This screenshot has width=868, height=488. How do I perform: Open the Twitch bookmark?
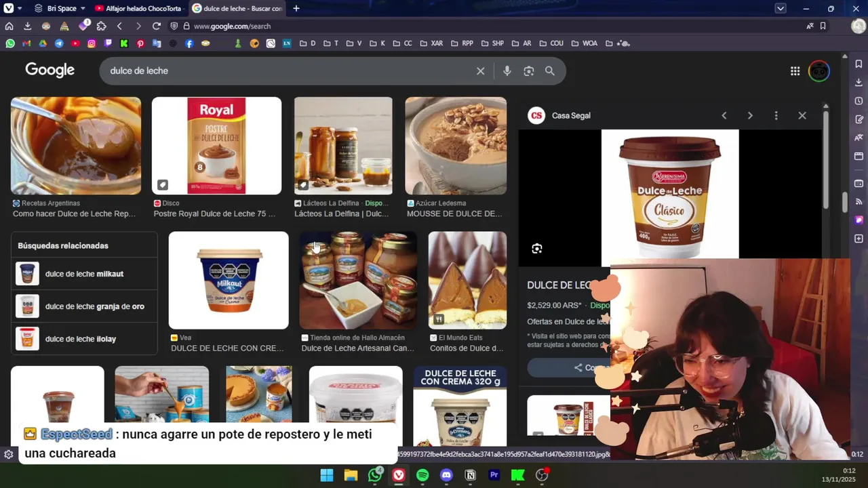point(108,43)
